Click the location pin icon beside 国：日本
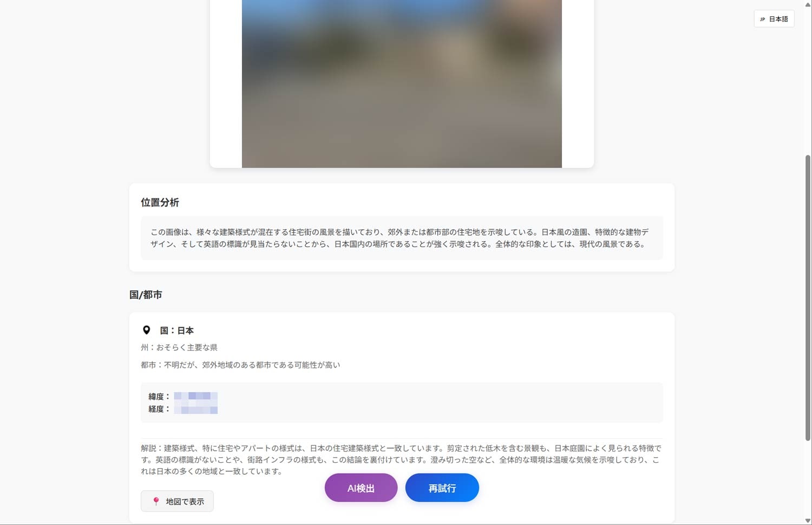This screenshot has height=525, width=812. tap(146, 329)
